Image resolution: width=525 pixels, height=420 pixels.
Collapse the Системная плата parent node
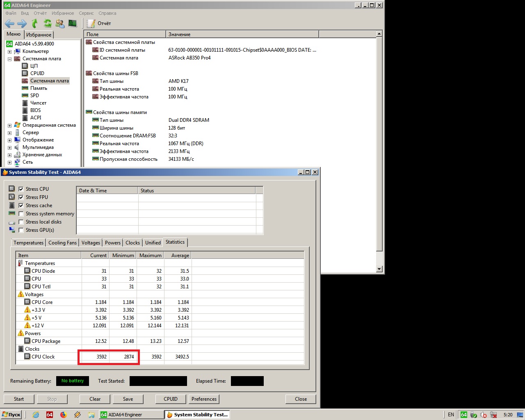pos(9,59)
